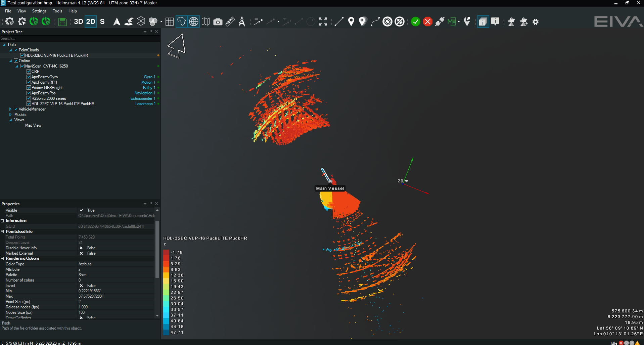The image size is (644, 345).
Task: Open the View menu
Action: 21,11
